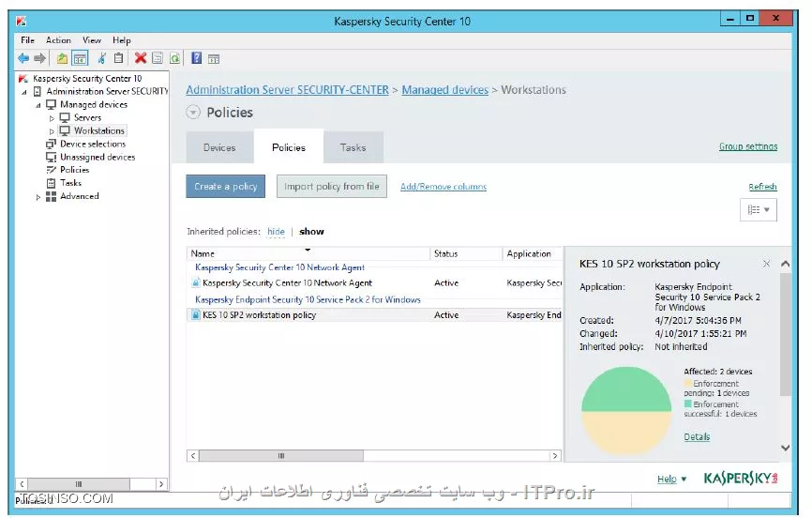Screen dimensions: 812x518
Task: Show inherited policies
Action: pos(311,231)
